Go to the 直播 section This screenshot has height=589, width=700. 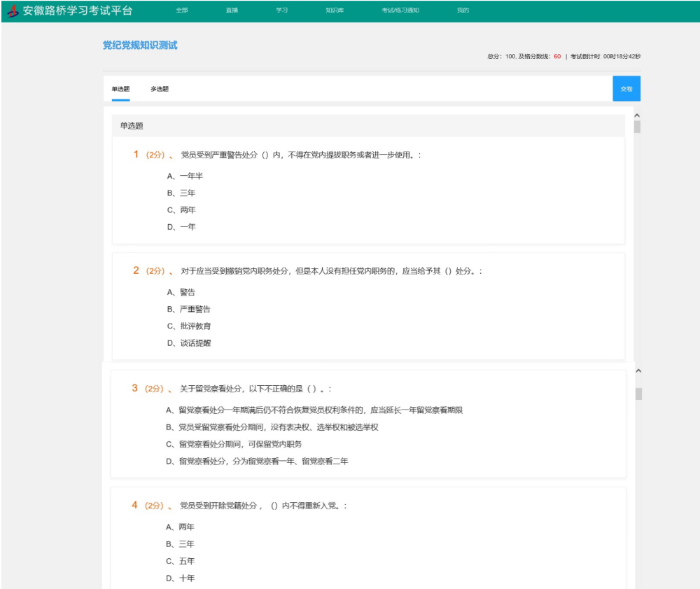(232, 11)
